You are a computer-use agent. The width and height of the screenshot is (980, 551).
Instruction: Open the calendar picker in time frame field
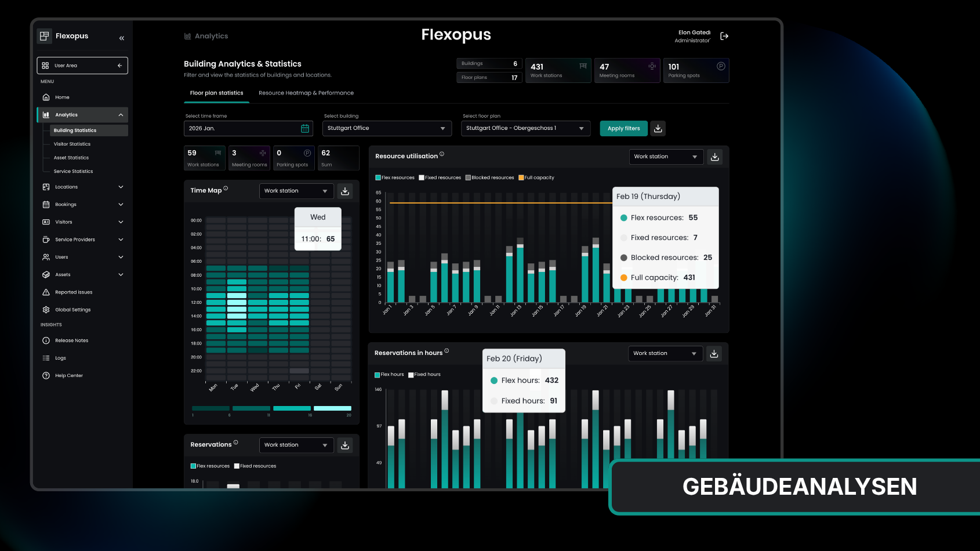(x=305, y=129)
